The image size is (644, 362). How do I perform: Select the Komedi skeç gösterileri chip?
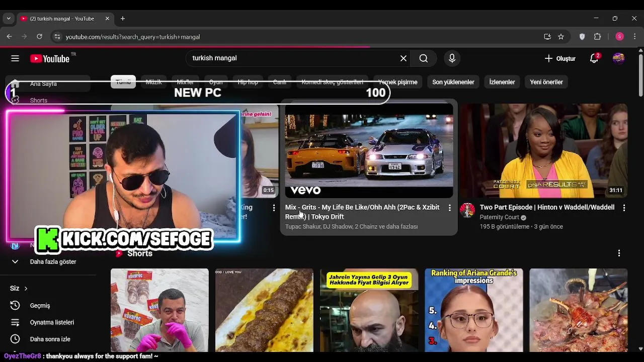tap(332, 82)
